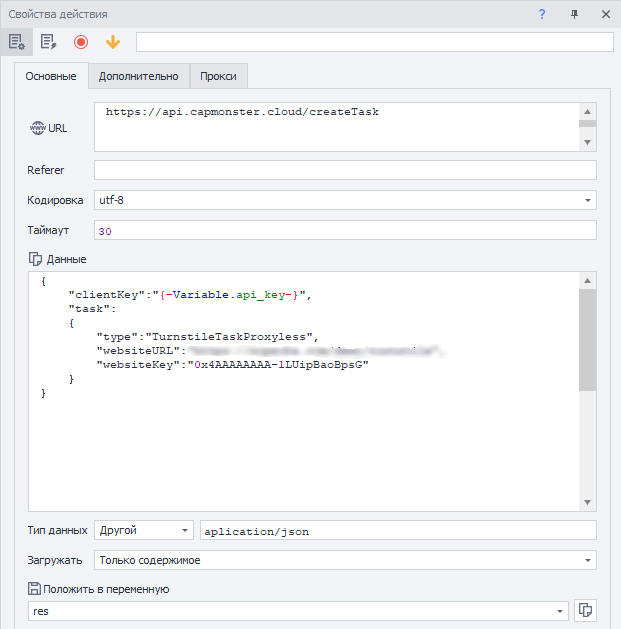Click the edit note toolbar icon
Screen dimensions: 621x629
coord(47,42)
